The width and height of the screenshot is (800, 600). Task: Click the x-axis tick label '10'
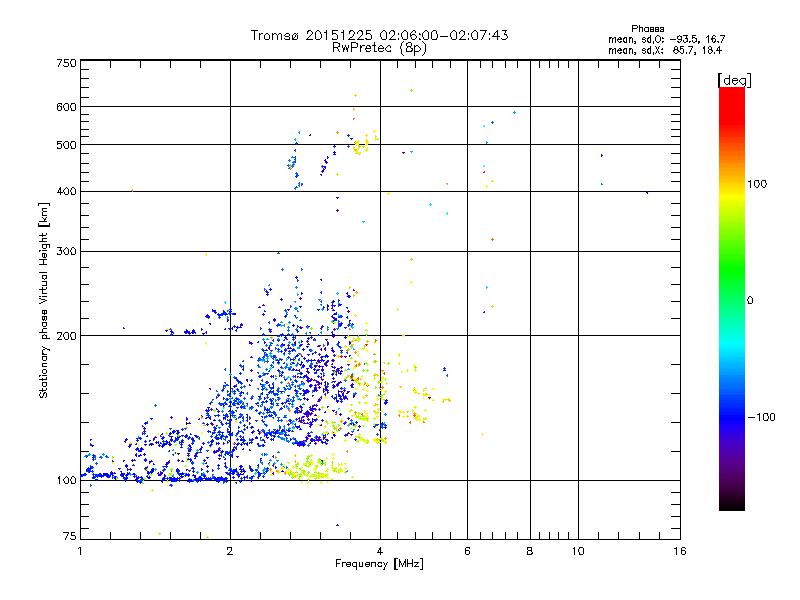[578, 551]
